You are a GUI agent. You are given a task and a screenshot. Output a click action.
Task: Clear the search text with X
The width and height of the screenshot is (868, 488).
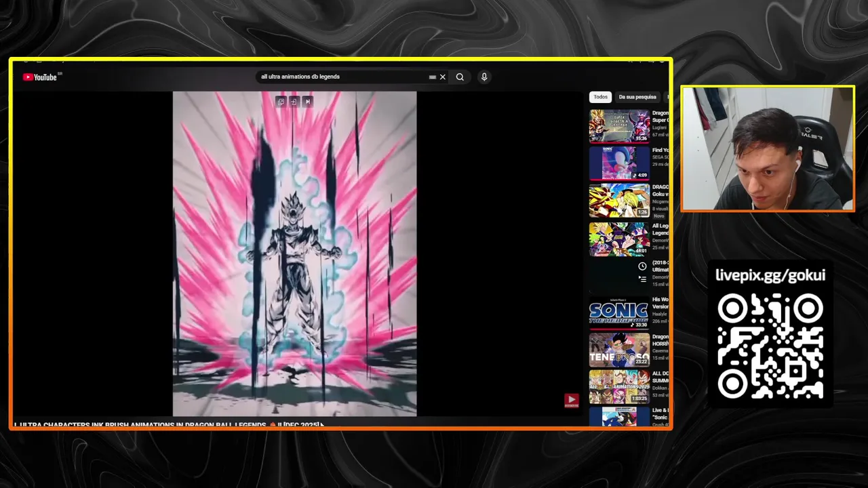(443, 77)
